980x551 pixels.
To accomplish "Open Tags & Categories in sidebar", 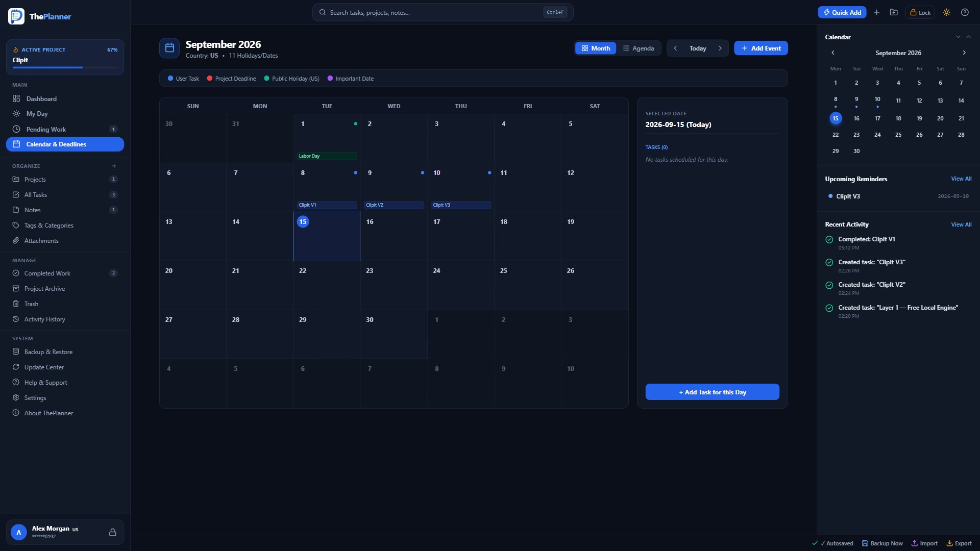I will click(65, 225).
